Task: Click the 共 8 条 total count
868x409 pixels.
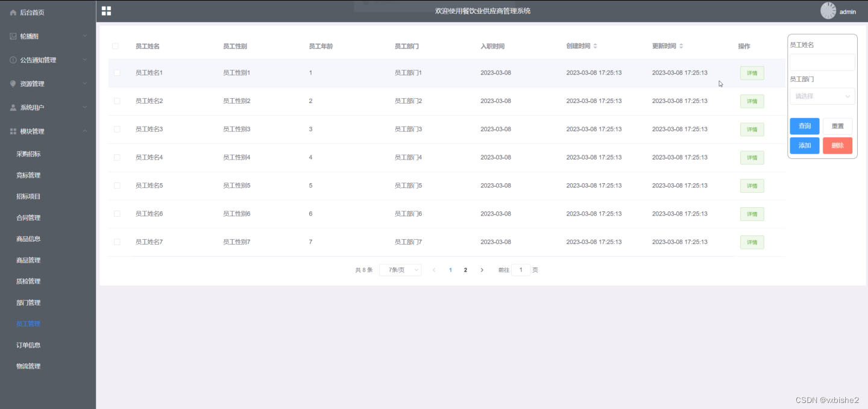Action: tap(364, 270)
